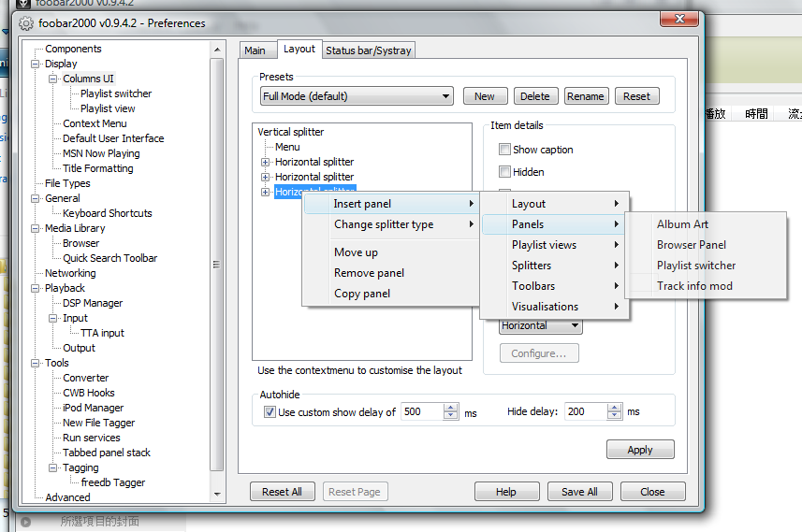The image size is (802, 532).
Task: Collapse the Playback tree node
Action: (x=35, y=288)
